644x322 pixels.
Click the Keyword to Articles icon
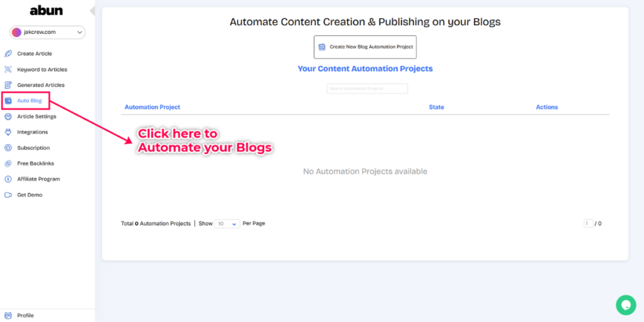click(x=8, y=69)
